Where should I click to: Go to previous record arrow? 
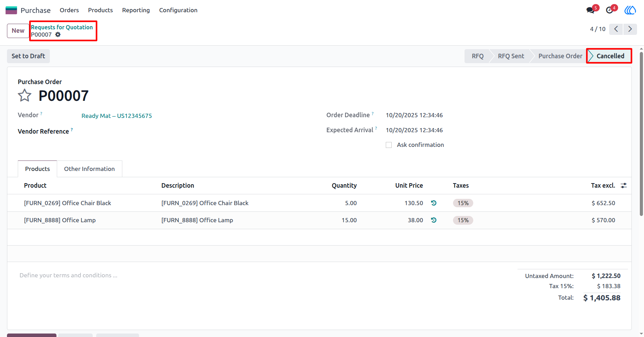(x=616, y=29)
